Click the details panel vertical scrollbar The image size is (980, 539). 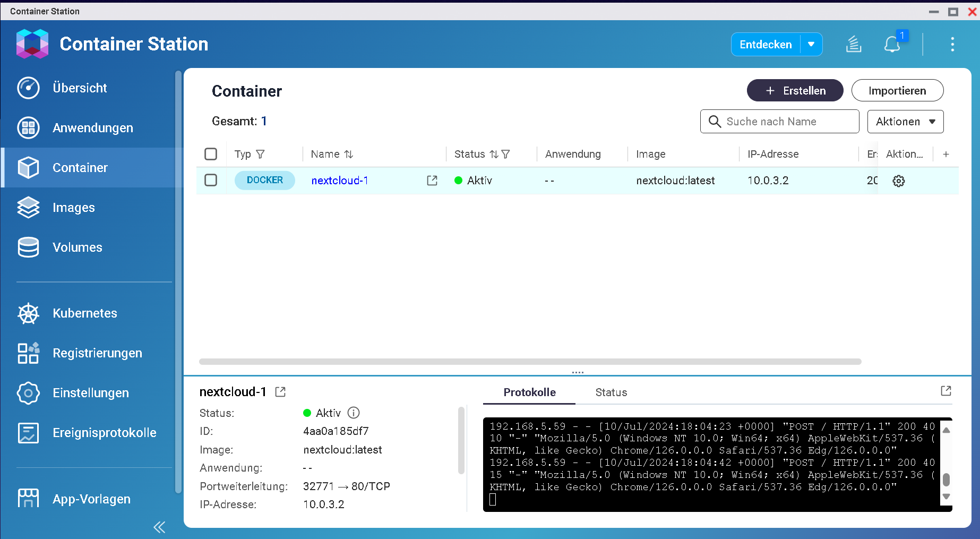tap(461, 440)
